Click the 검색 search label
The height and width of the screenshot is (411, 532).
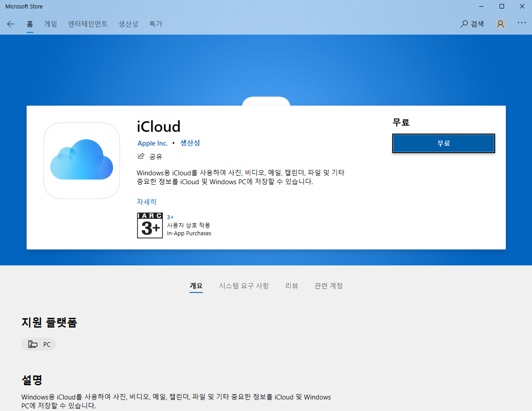point(477,24)
